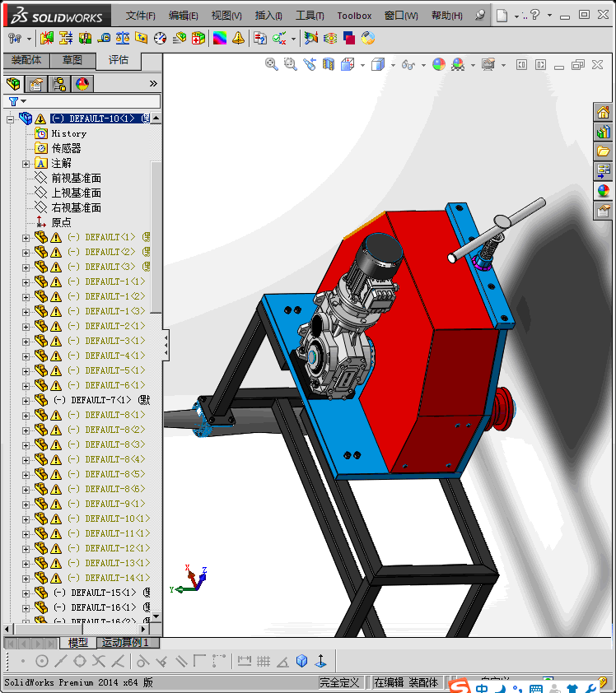Viewport: 616px width, 693px height.
Task: Click the feature panel collapse handle
Action: pyautogui.click(x=166, y=345)
